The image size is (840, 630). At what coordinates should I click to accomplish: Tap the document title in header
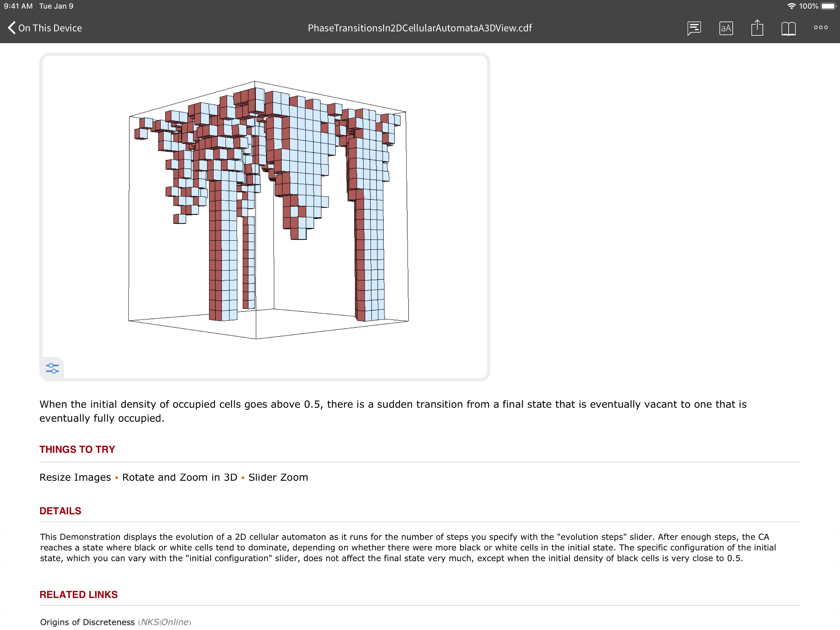pos(420,28)
